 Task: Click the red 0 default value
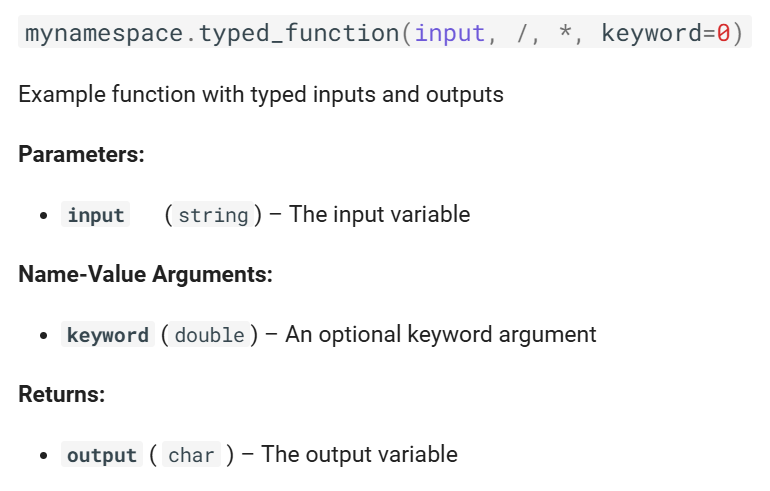pyautogui.click(x=723, y=33)
